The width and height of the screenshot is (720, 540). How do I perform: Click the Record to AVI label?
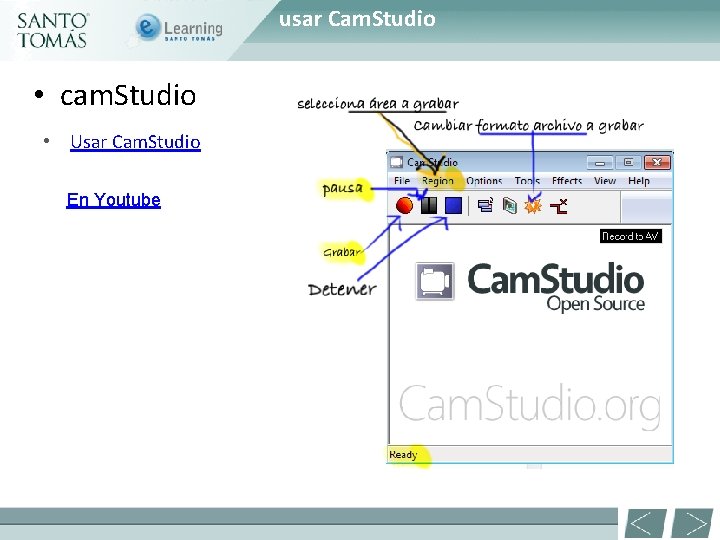click(630, 236)
